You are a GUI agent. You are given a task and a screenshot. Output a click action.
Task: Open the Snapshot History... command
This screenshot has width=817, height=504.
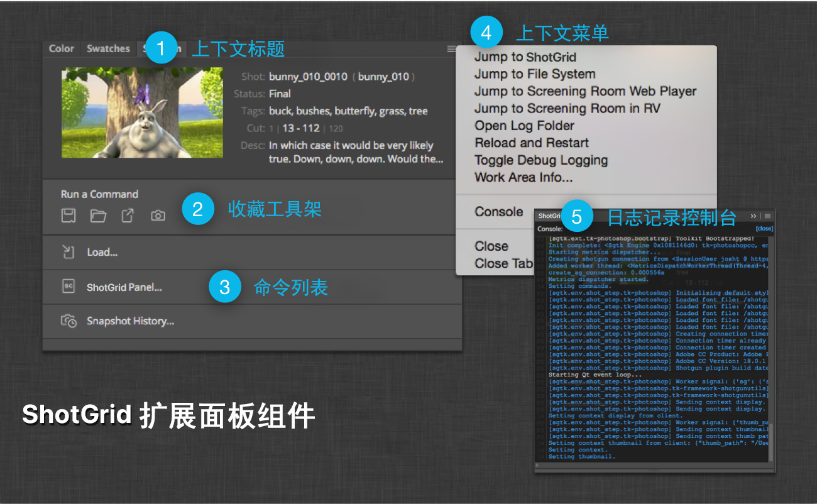click(252, 321)
